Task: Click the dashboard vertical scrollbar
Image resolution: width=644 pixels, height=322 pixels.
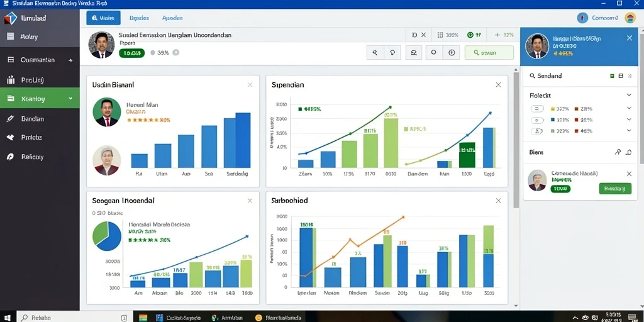Action: pos(516,140)
